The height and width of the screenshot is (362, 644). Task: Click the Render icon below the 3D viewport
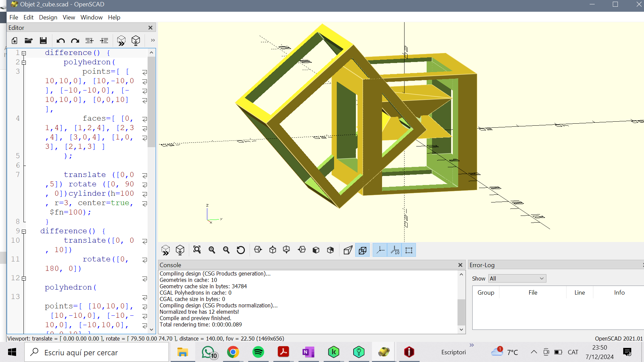coord(180,250)
